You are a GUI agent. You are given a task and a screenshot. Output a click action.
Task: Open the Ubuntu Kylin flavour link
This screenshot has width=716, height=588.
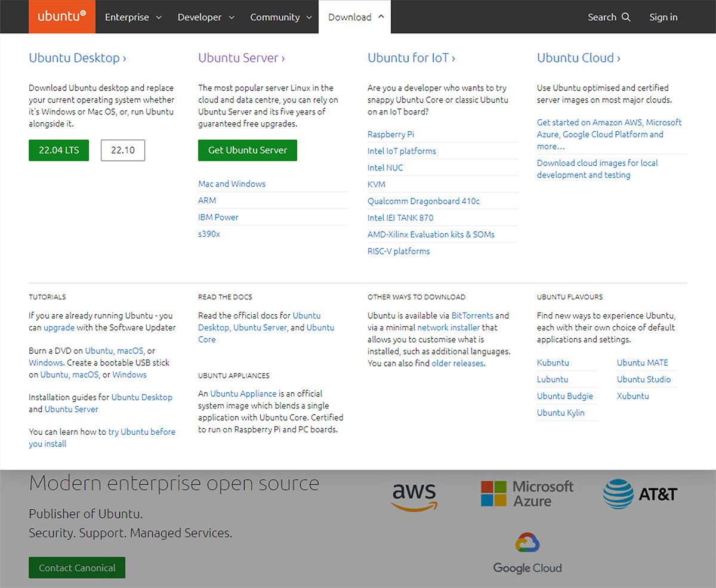[561, 413]
